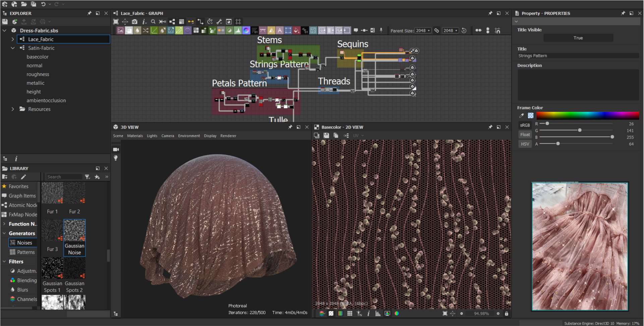The height and width of the screenshot is (326, 644).
Task: Open parent size height dropdown
Action: pyautogui.click(x=450, y=31)
